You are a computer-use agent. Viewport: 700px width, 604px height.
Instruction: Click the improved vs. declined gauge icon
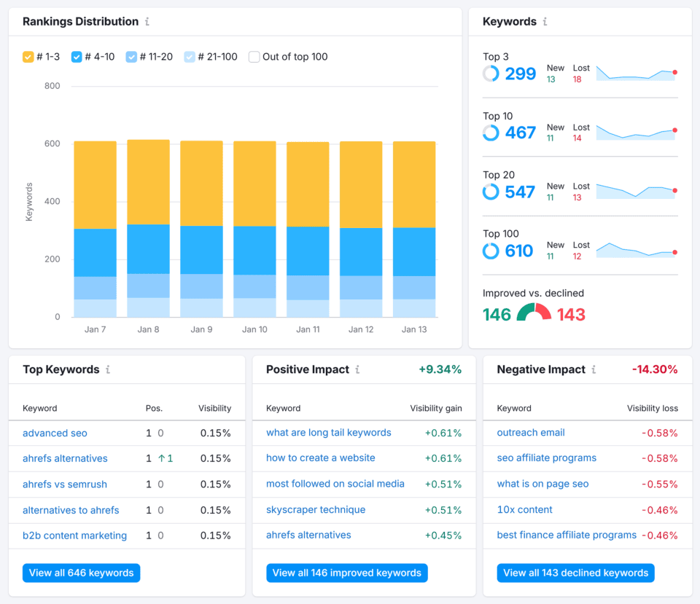pos(534,313)
